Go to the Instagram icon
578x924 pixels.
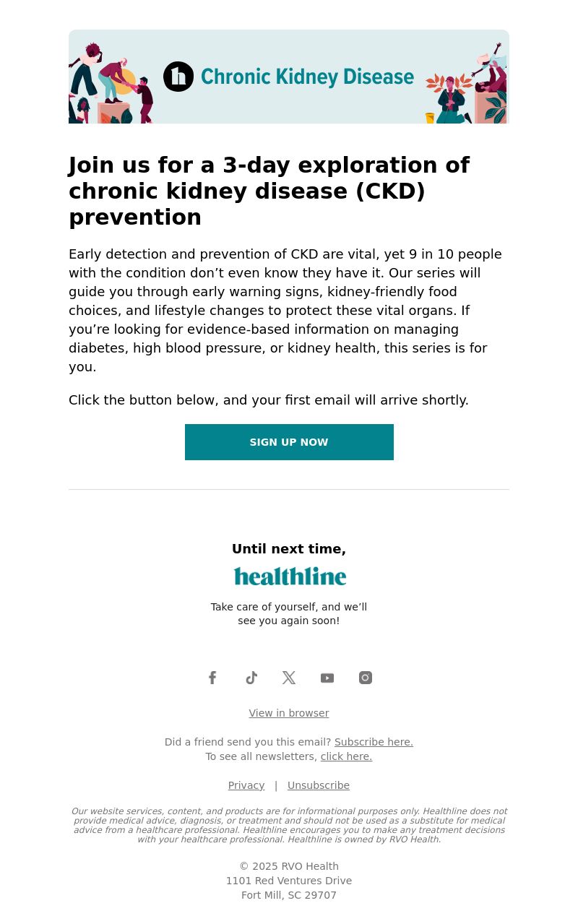coord(366,678)
